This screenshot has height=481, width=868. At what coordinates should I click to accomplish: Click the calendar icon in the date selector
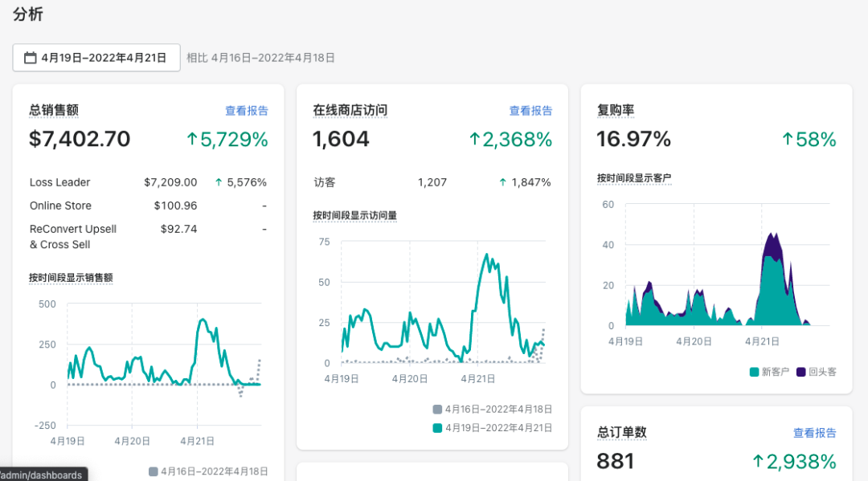click(x=30, y=57)
